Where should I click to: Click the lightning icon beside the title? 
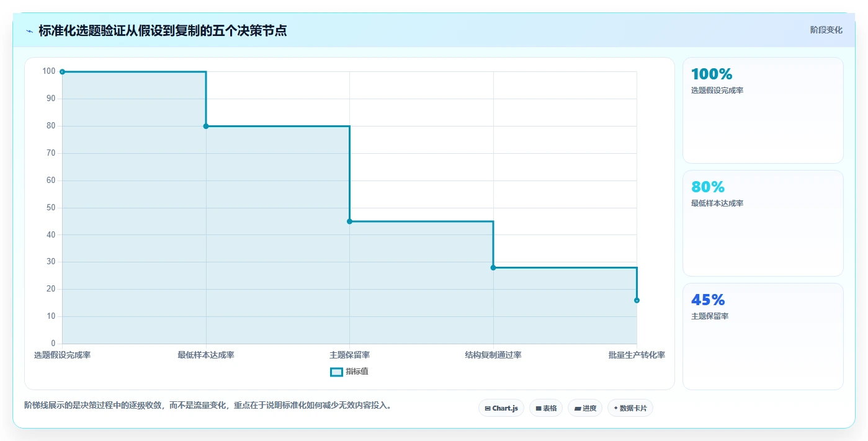pyautogui.click(x=29, y=31)
